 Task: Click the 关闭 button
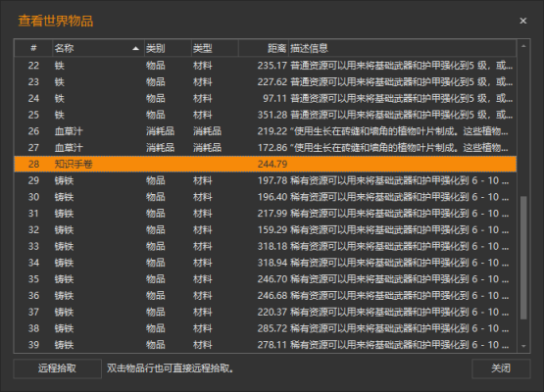tap(501, 368)
